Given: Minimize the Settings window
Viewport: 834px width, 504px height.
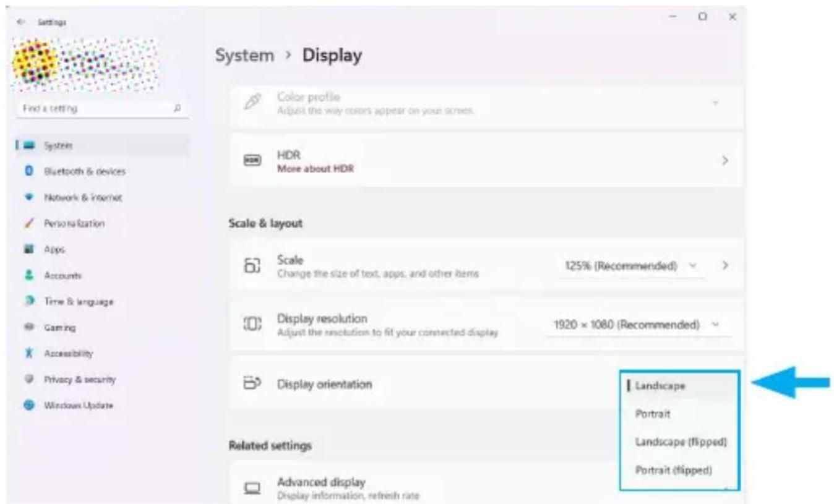Looking at the screenshot, I should 673,17.
